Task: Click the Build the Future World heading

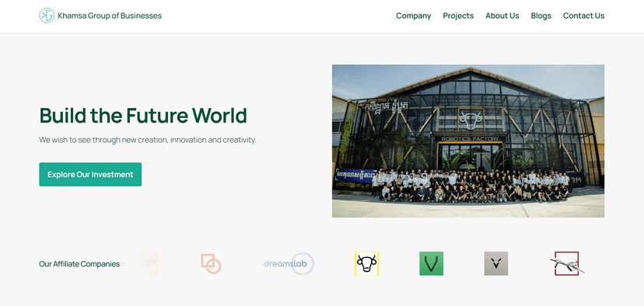Action: (x=143, y=115)
